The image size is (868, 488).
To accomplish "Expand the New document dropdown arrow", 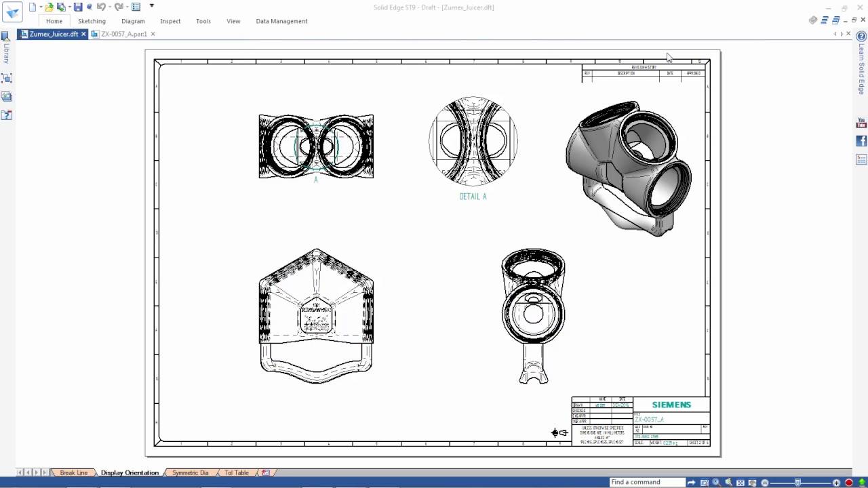I will point(41,7).
